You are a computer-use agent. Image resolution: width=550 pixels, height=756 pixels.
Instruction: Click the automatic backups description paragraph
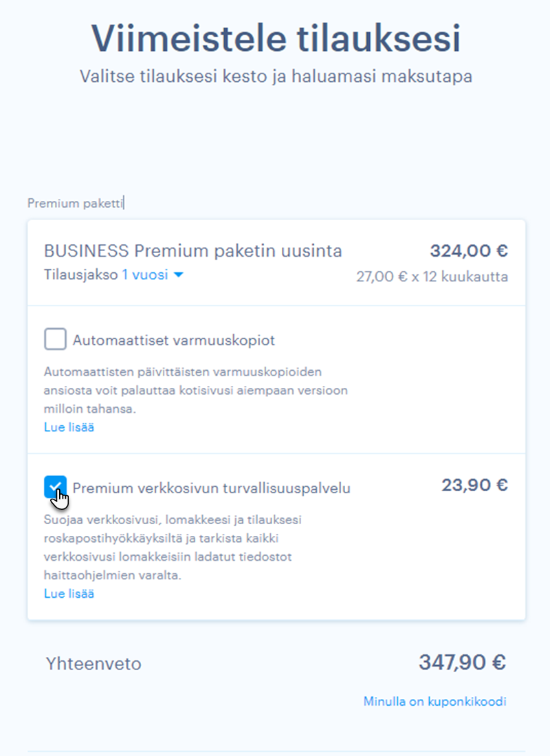click(x=195, y=391)
